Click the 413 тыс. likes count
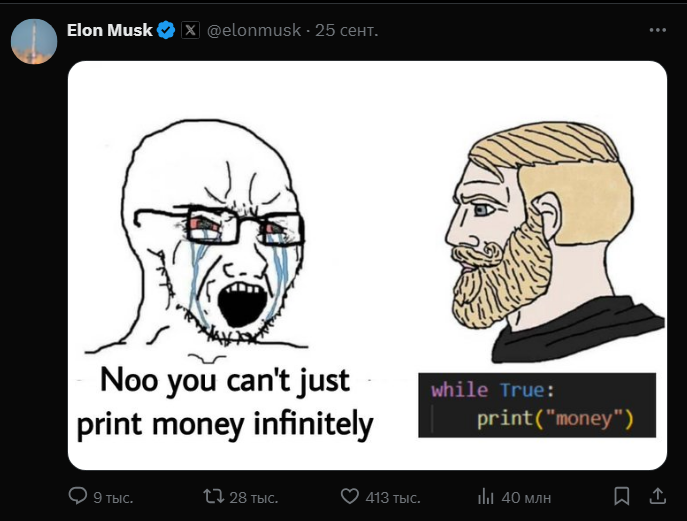The image size is (687, 521). tap(393, 497)
